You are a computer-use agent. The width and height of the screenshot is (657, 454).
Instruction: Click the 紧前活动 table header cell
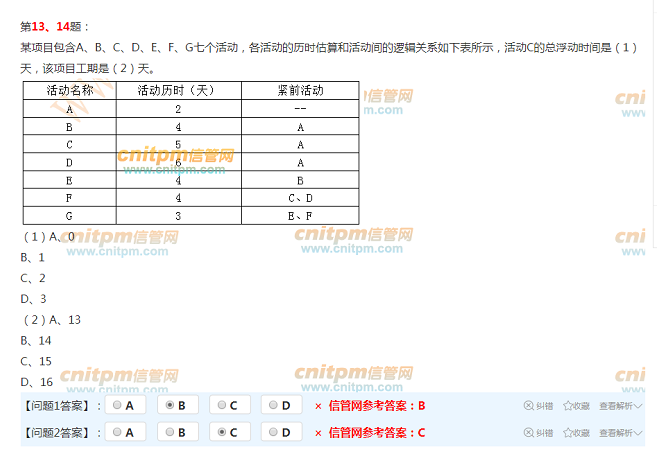pyautogui.click(x=300, y=91)
